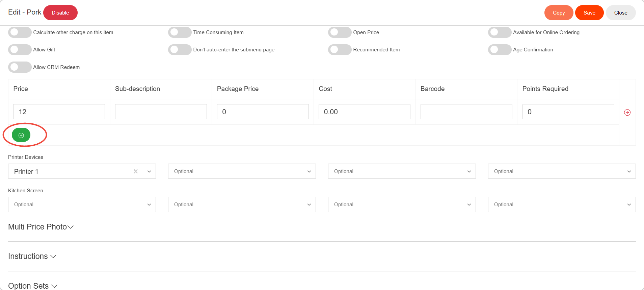This screenshot has height=290, width=644.
Task: Open the last Printer Devices Optional dropdown
Action: (562, 171)
